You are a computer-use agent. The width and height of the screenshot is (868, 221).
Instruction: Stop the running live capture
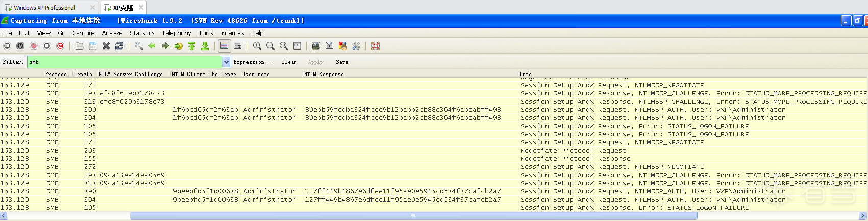[x=47, y=46]
